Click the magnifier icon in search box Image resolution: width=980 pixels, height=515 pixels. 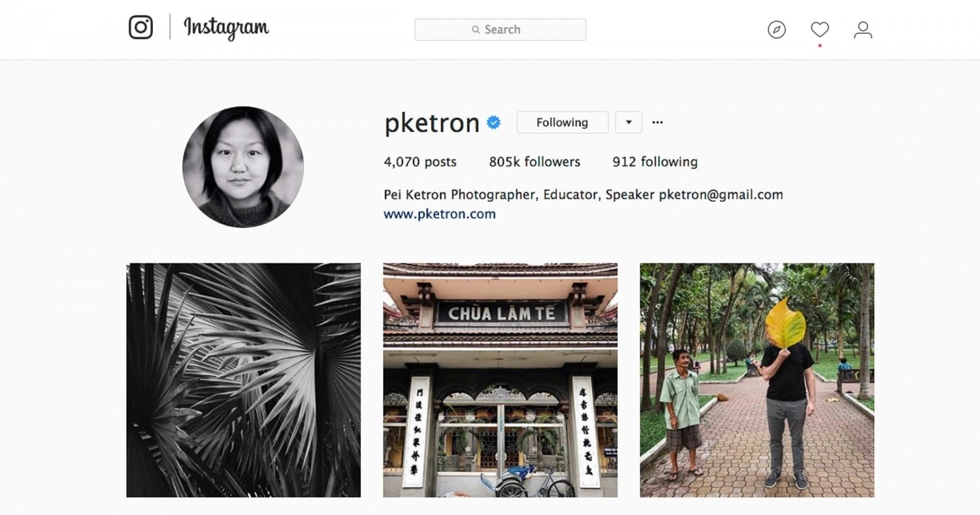click(476, 29)
